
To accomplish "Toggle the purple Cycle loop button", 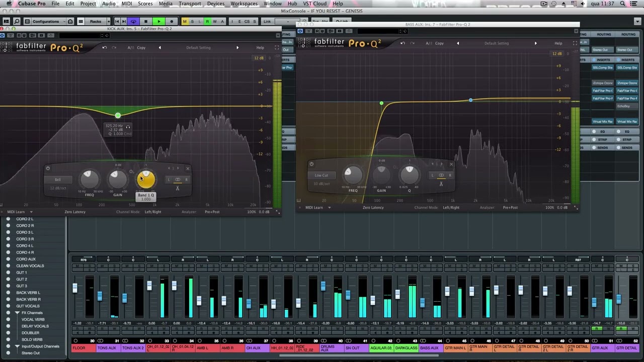I will click(133, 22).
